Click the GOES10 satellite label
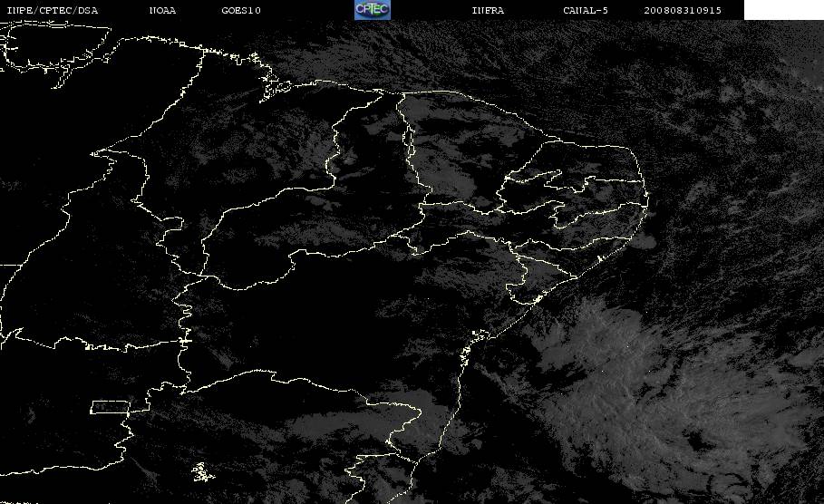This screenshot has height=504, width=824. (241, 10)
